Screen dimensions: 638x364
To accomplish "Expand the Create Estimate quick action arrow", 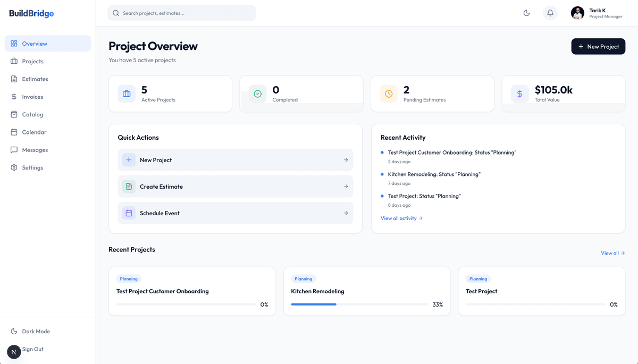I will click(x=345, y=186).
